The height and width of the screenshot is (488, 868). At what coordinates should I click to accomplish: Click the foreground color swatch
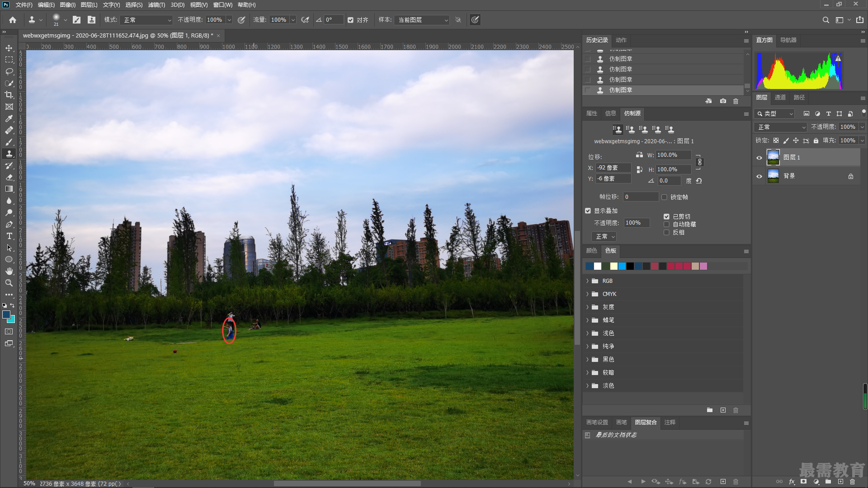click(x=6, y=315)
